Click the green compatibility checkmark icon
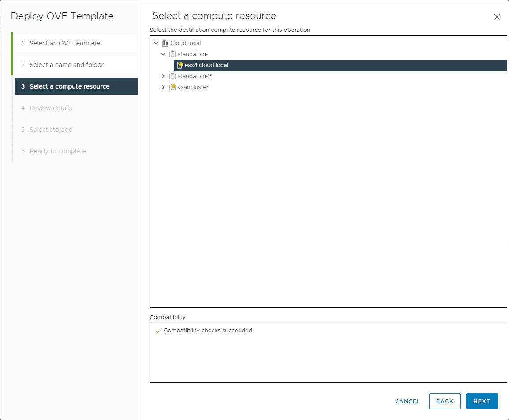This screenshot has width=509, height=420. click(158, 331)
